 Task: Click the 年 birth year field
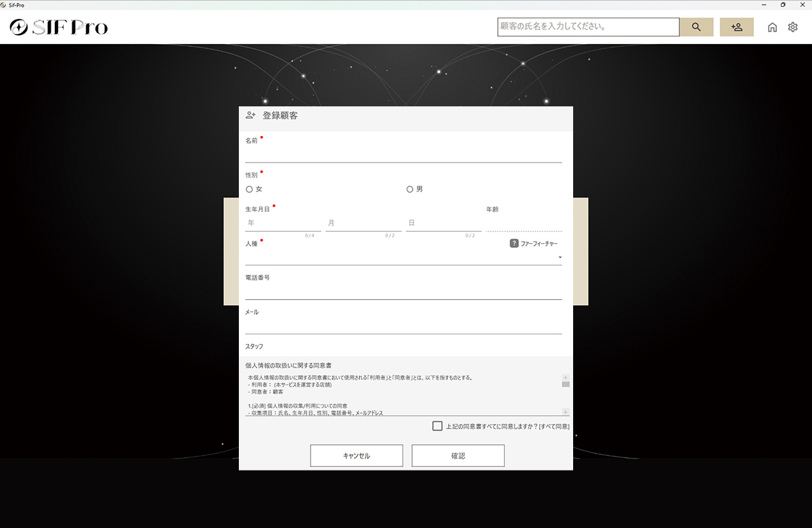pyautogui.click(x=284, y=223)
